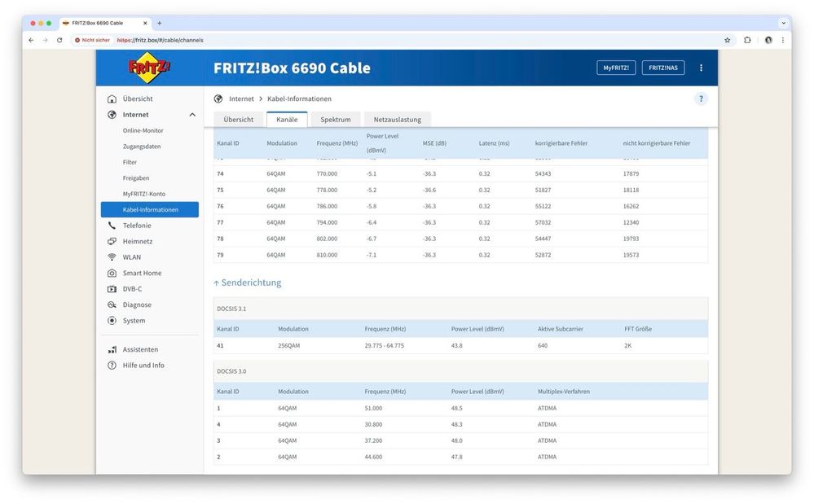Select Kabel-Informationen in the sidebar
Viewport: 814px width, 504px height.
149,209
